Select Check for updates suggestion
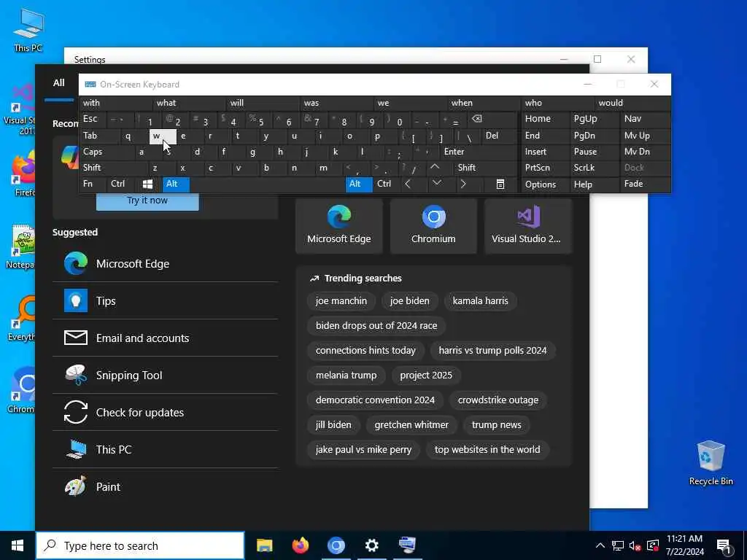 pos(166,413)
